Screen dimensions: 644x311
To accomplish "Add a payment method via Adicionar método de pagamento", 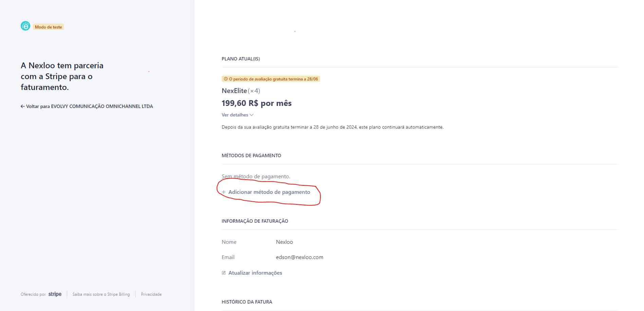I will [266, 192].
